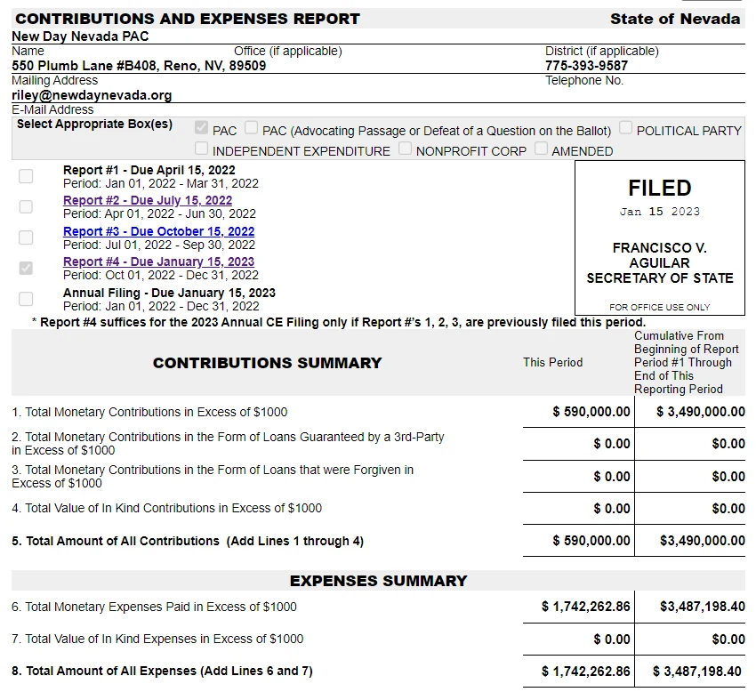Click Period: Oct 01, 2022 - Dec 31, 2022
Screen dimensions: 756x700
click(161, 275)
